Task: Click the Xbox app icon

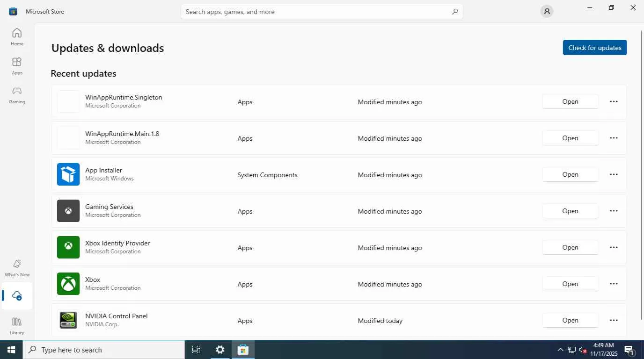Action: [x=68, y=284]
